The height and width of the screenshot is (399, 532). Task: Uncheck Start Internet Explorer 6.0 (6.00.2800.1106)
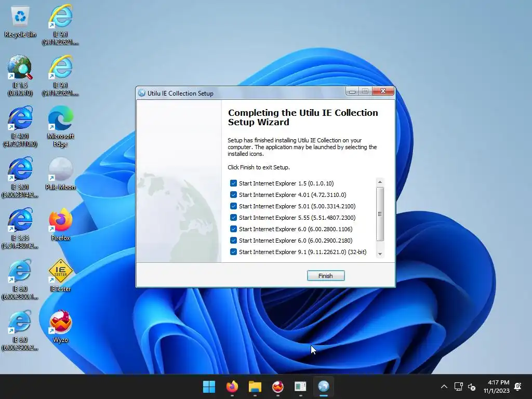(233, 229)
